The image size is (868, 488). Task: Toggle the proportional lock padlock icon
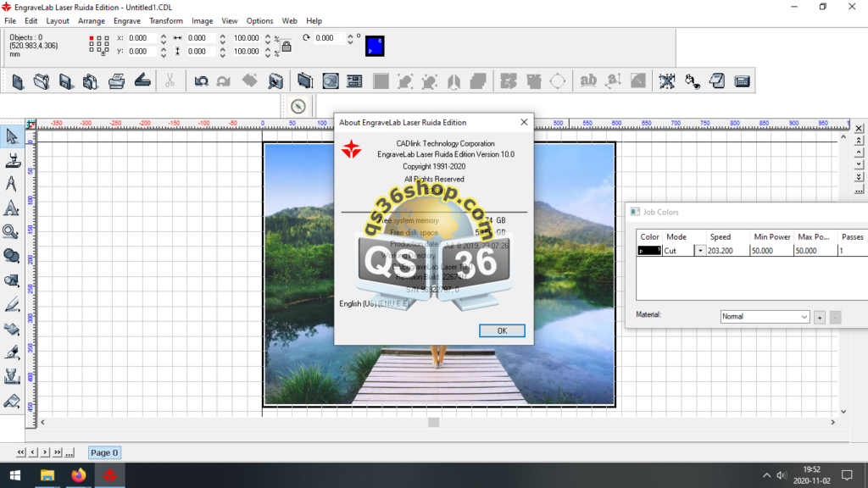tap(287, 46)
